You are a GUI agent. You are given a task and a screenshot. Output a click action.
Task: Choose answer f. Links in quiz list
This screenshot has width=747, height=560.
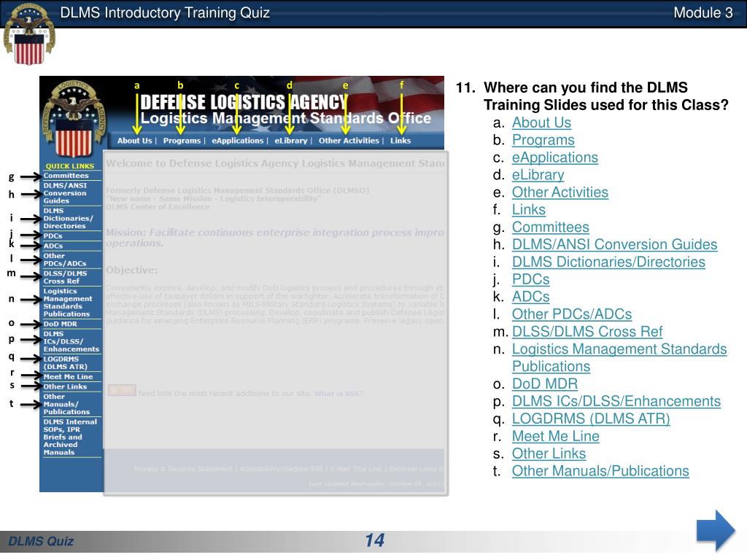point(529,209)
